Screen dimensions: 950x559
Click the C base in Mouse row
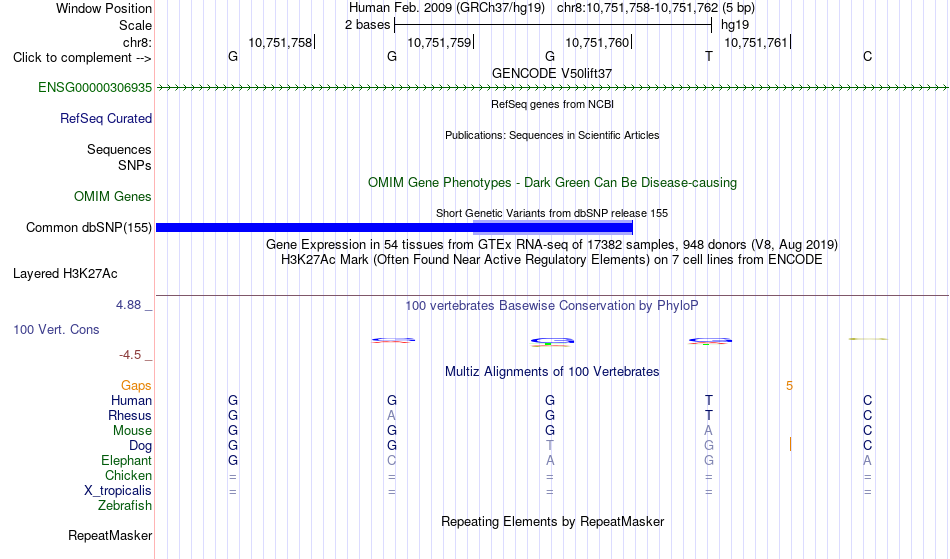click(x=868, y=431)
